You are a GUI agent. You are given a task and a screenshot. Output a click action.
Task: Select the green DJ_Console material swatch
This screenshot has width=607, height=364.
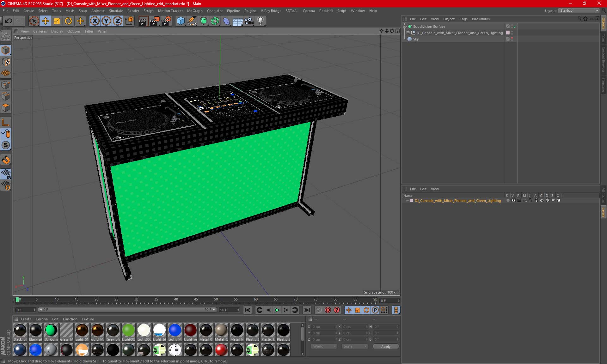(x=51, y=330)
